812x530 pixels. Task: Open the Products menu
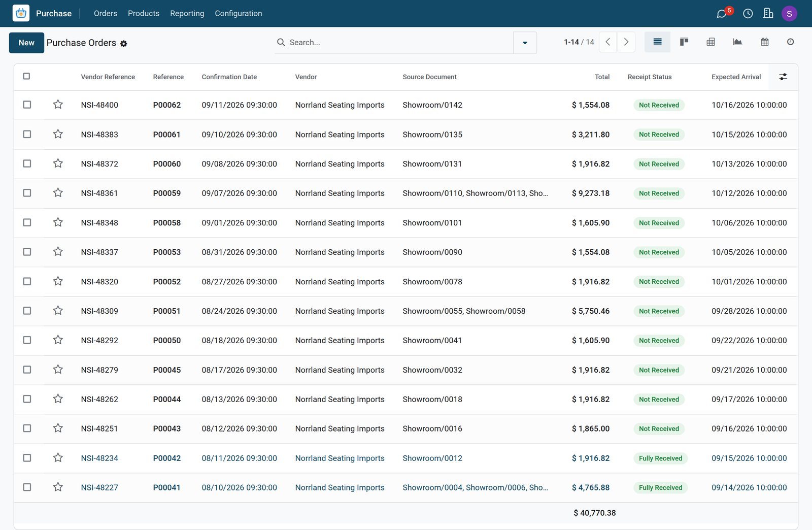tap(144, 13)
